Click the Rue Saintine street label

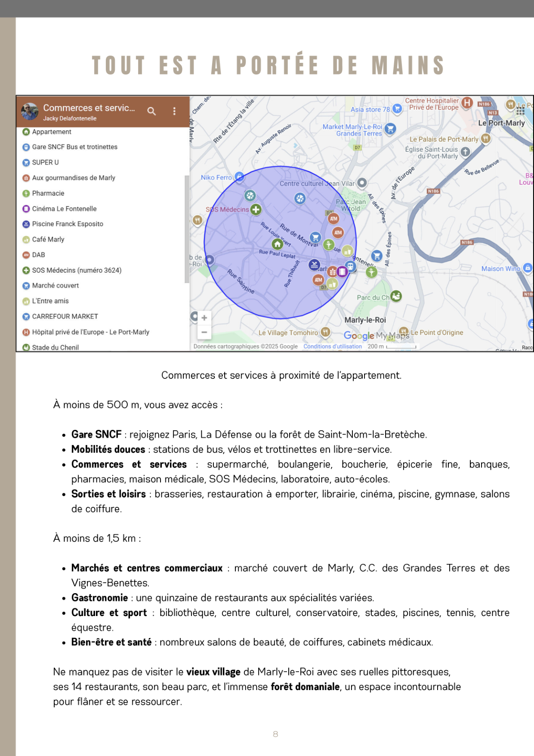(x=241, y=281)
